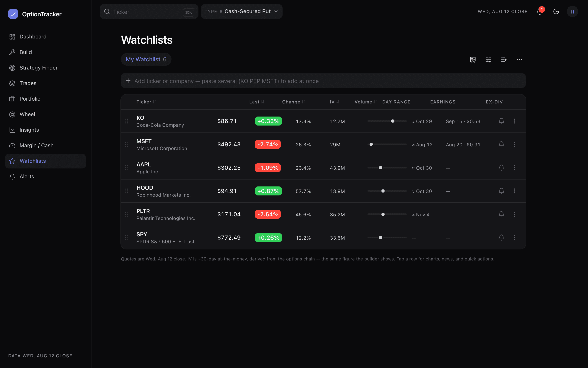This screenshot has width=588, height=368.
Task: Click the drag handle on HOOD row
Action: (127, 191)
